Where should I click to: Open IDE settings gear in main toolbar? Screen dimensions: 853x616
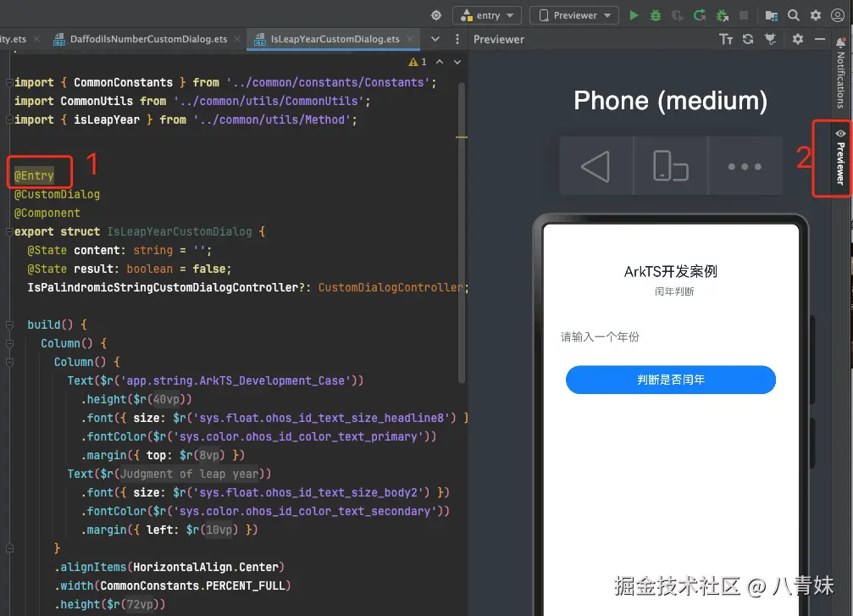pyautogui.click(x=816, y=15)
